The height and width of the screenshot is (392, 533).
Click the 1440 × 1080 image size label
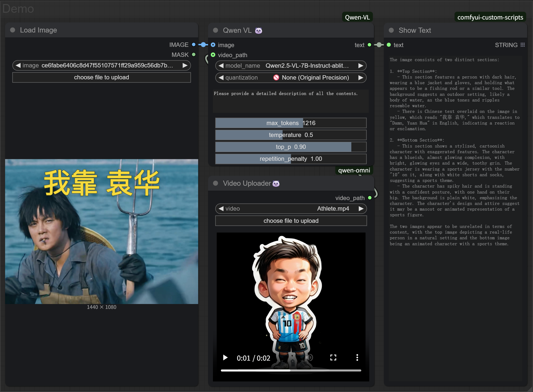coord(102,307)
